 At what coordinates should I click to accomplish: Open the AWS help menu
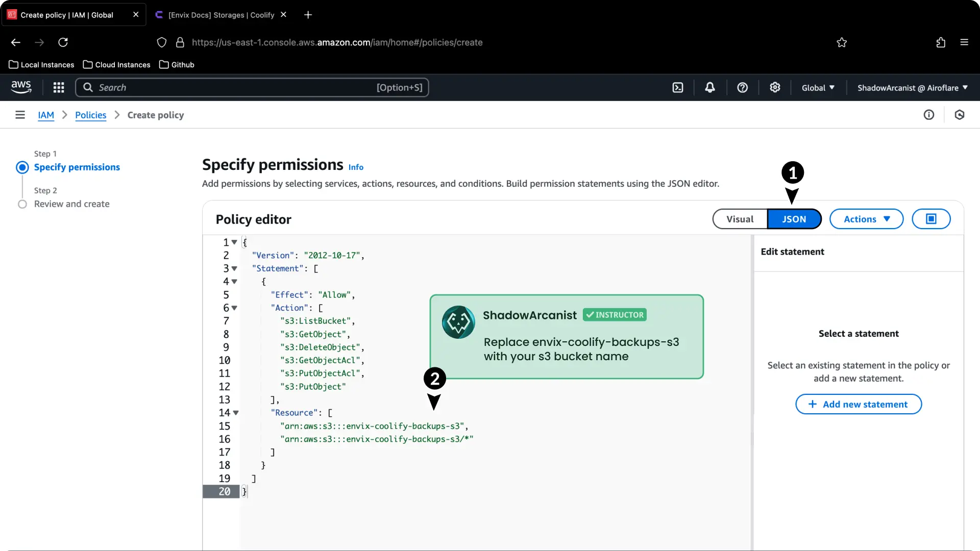pyautogui.click(x=743, y=87)
